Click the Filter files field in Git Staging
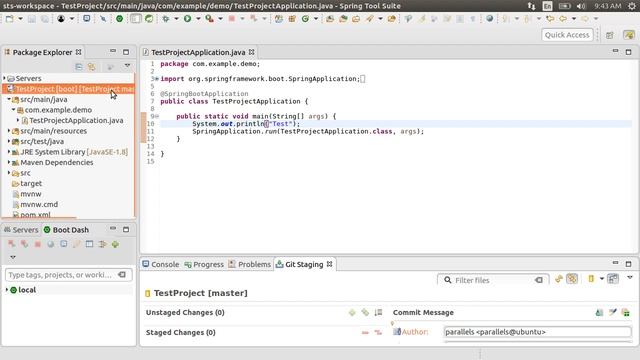640x360 pixels. pyautogui.click(x=493, y=280)
